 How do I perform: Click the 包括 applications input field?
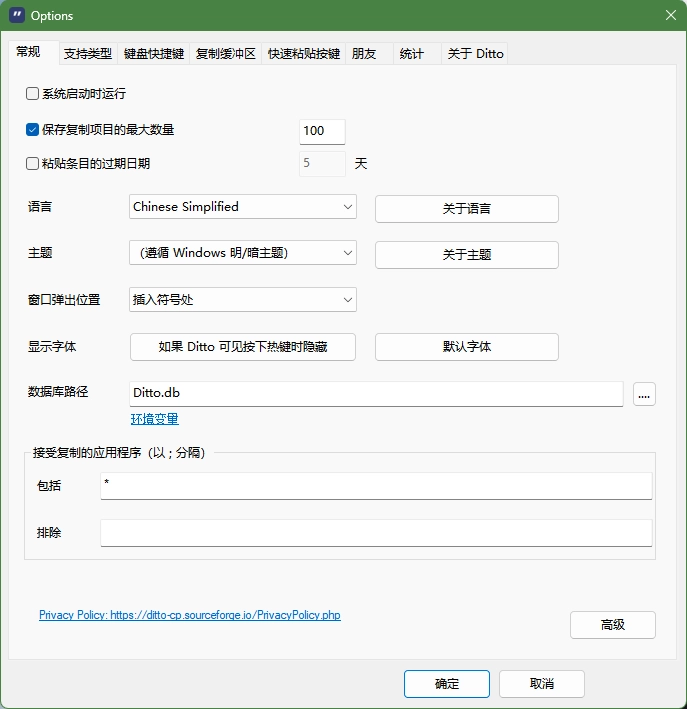click(x=376, y=486)
